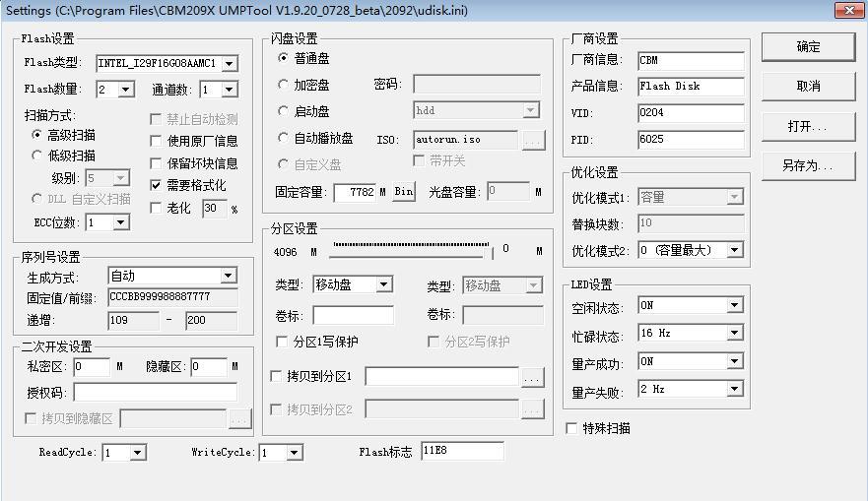Click the ISO browse button next to autorun.iso

pos(533,141)
